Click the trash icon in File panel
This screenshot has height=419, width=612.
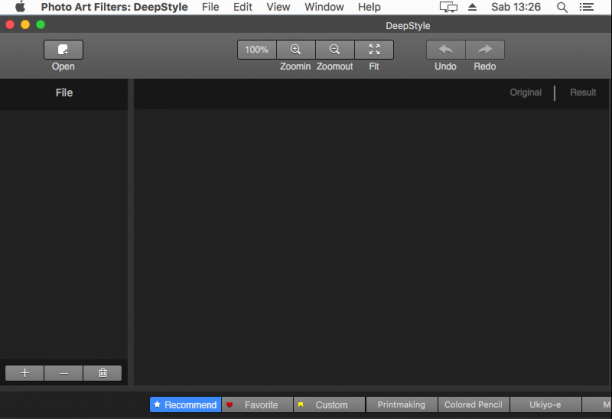point(103,373)
